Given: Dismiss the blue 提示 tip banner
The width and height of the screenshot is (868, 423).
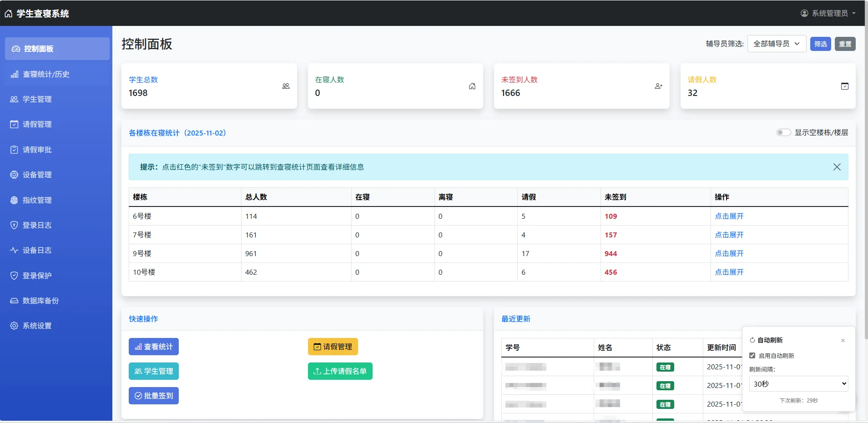Looking at the screenshot, I should coord(837,167).
